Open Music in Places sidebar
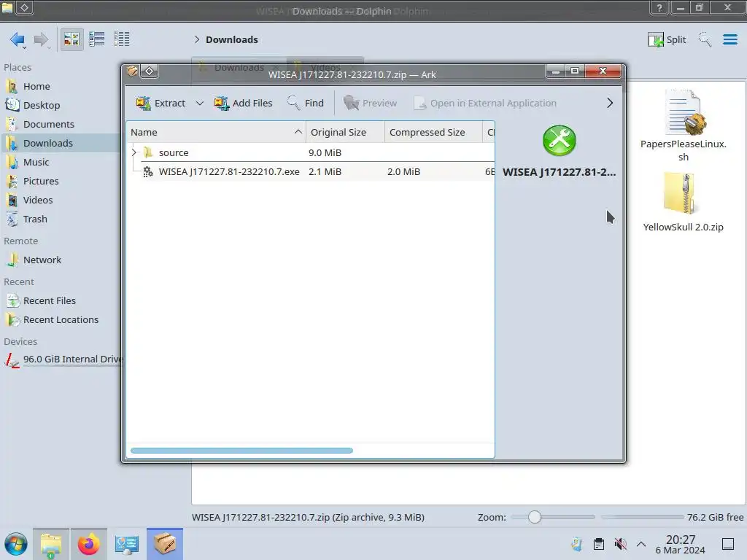The height and width of the screenshot is (560, 747). point(60,163)
